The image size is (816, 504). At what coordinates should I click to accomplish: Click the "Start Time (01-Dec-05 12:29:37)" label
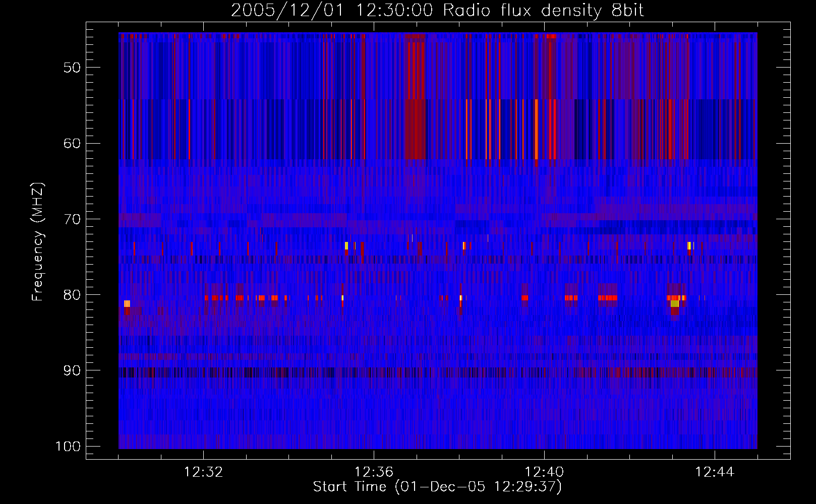coord(437,487)
